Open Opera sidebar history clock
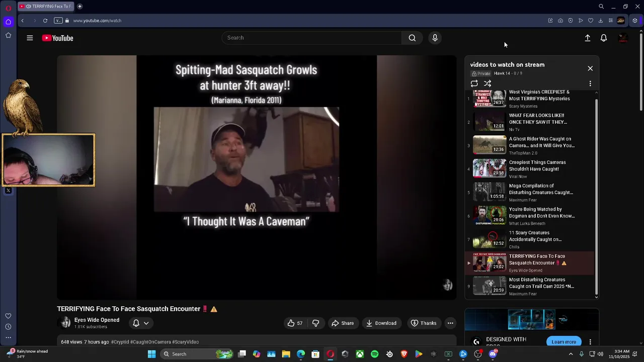This screenshot has height=362, width=644. pyautogui.click(x=8, y=327)
